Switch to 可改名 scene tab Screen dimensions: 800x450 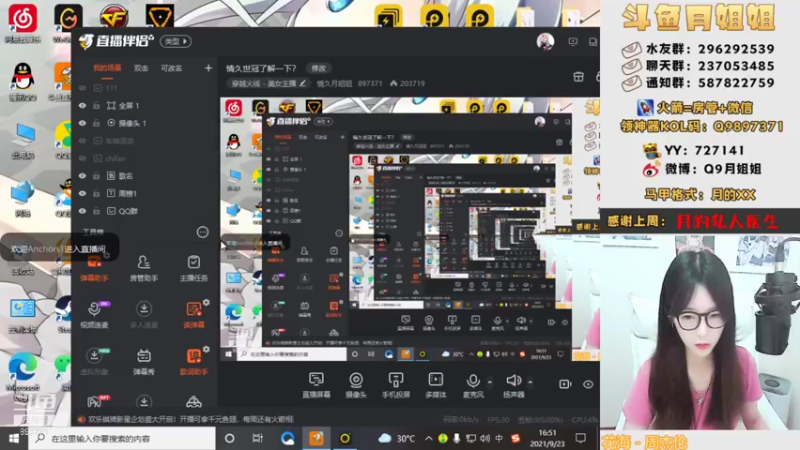[171, 68]
